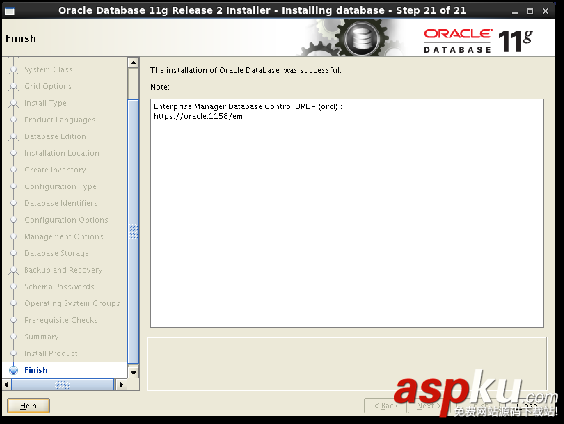Select the Prerequisite Checks step
The height and width of the screenshot is (424, 564).
(61, 320)
